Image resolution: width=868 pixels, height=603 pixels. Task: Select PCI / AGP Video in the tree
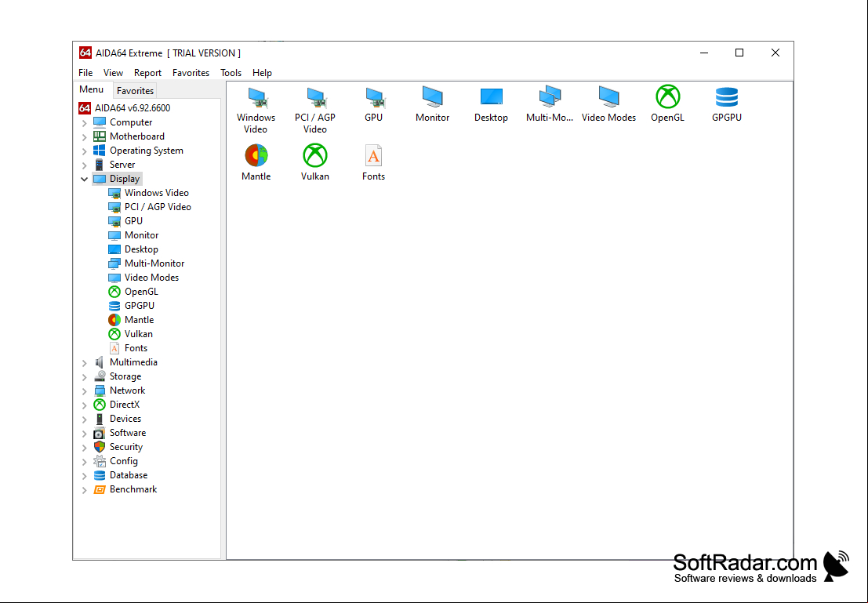coord(150,207)
